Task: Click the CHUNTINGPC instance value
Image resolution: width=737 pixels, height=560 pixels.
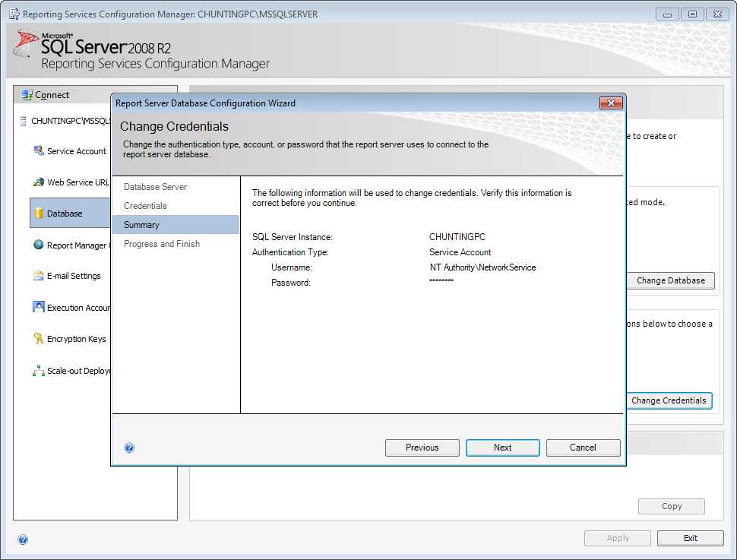Action: tap(457, 237)
